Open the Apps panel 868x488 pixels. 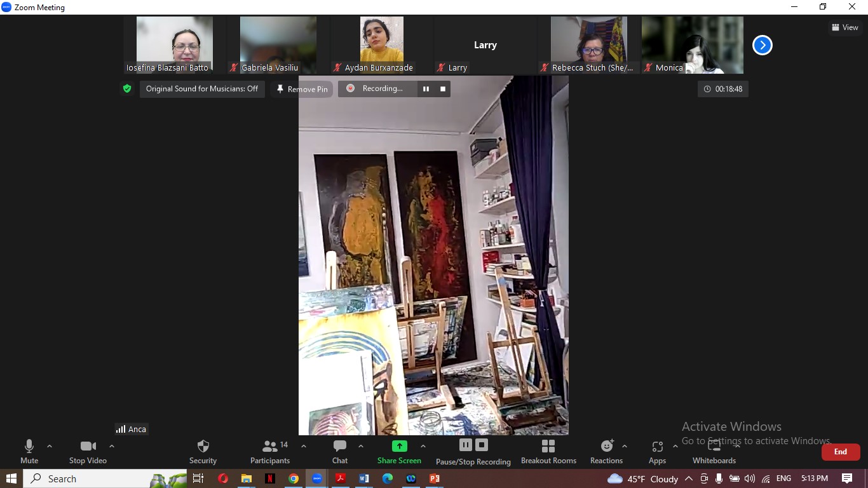[657, 452]
